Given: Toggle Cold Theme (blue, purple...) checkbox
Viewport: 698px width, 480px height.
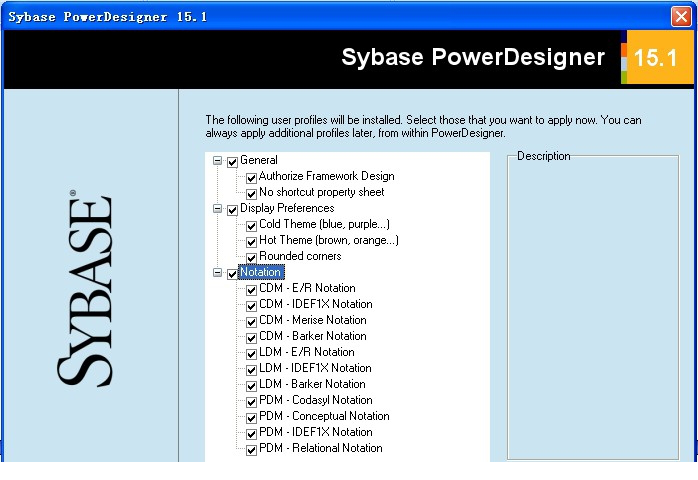Looking at the screenshot, I should point(252,226).
